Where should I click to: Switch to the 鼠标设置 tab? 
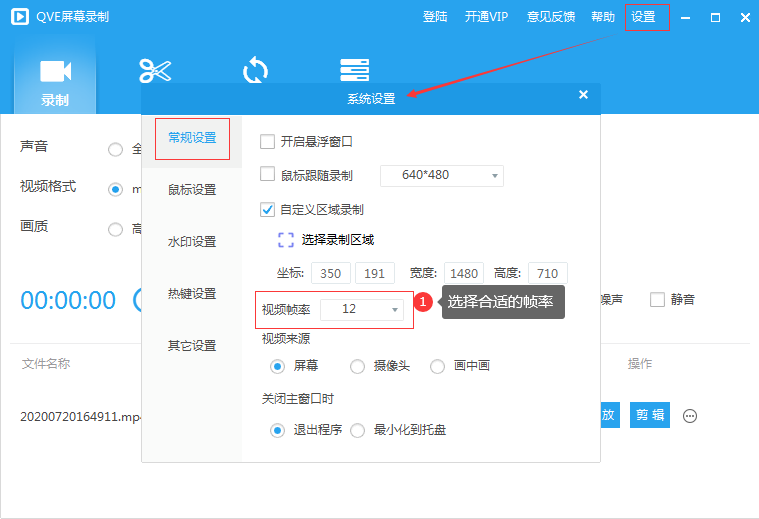[x=191, y=190]
